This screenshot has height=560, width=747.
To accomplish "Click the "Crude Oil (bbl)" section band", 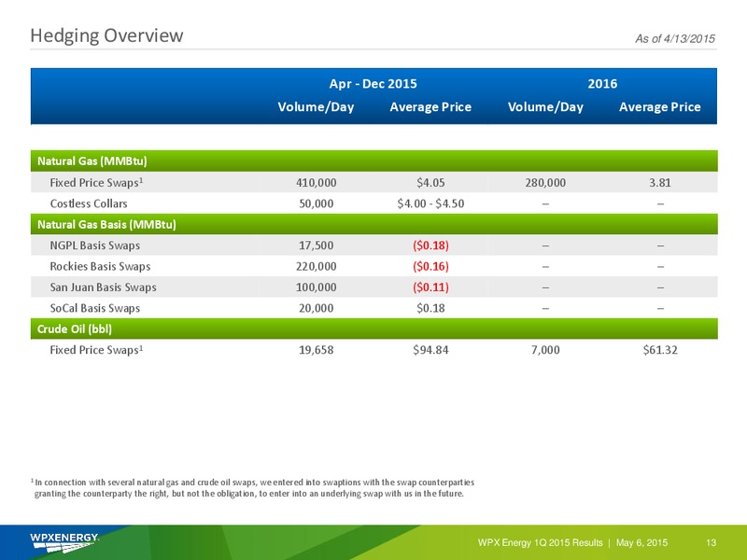I will tap(374, 329).
